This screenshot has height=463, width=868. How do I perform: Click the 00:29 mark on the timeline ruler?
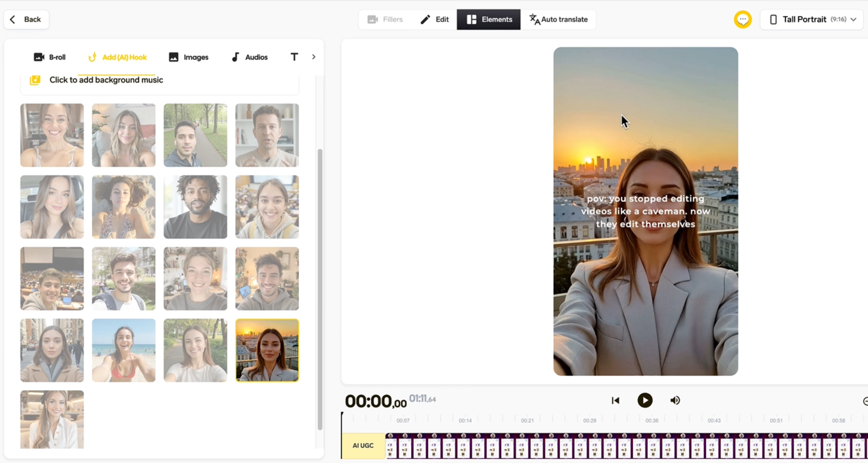[589, 420]
